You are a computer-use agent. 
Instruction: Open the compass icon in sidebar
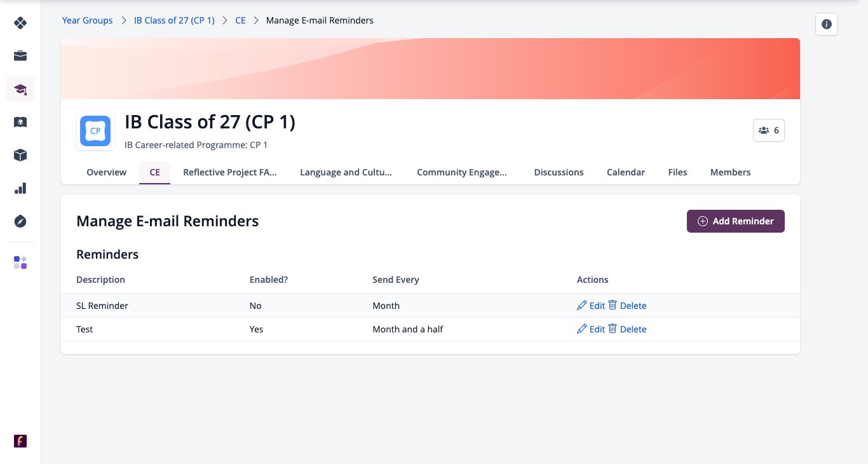click(x=20, y=221)
